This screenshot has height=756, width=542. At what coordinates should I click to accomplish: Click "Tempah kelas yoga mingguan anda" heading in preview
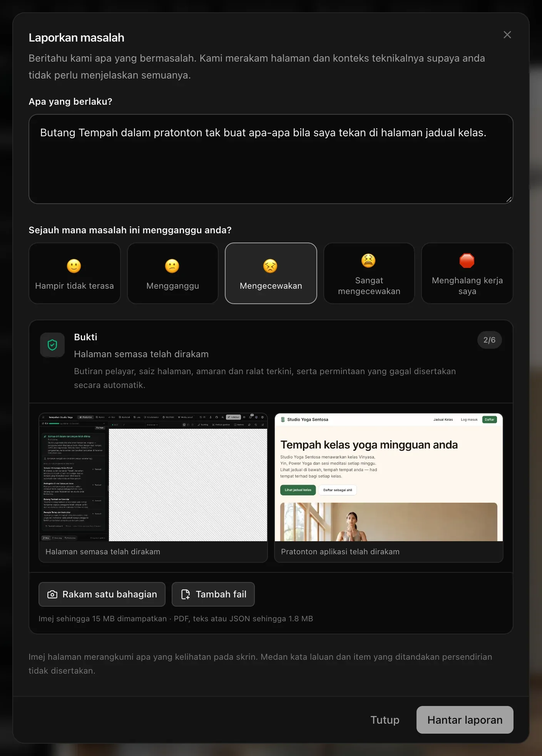tap(369, 445)
